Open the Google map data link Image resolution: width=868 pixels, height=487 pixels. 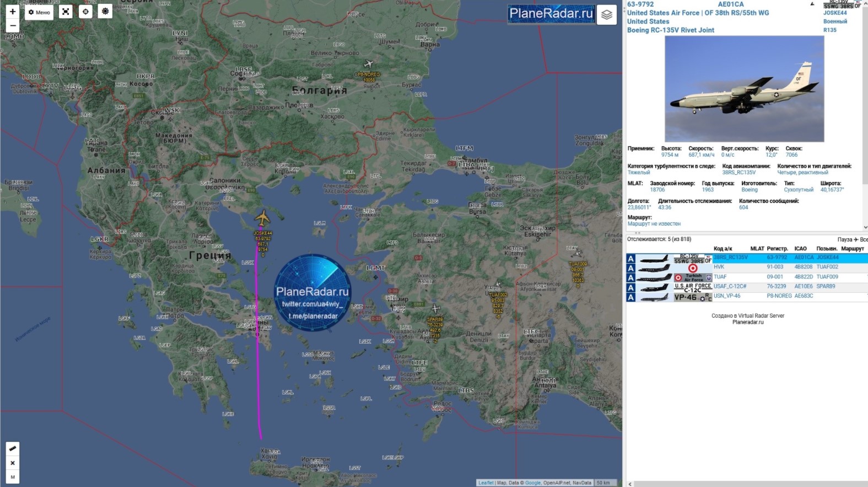click(533, 483)
